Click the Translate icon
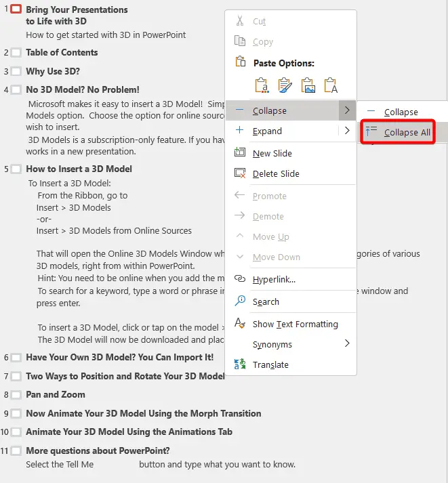The height and width of the screenshot is (483, 448). [240, 364]
